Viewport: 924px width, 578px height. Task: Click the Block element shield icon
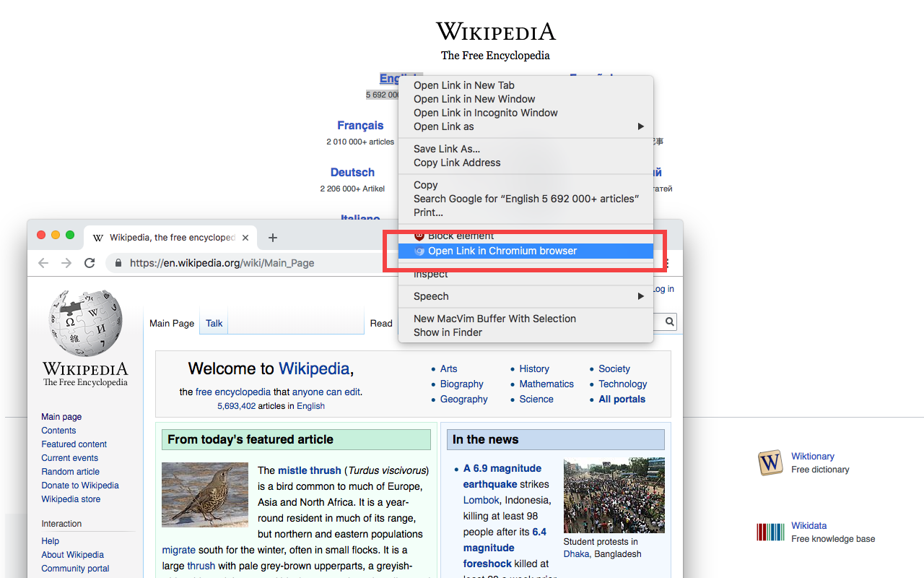click(x=419, y=236)
